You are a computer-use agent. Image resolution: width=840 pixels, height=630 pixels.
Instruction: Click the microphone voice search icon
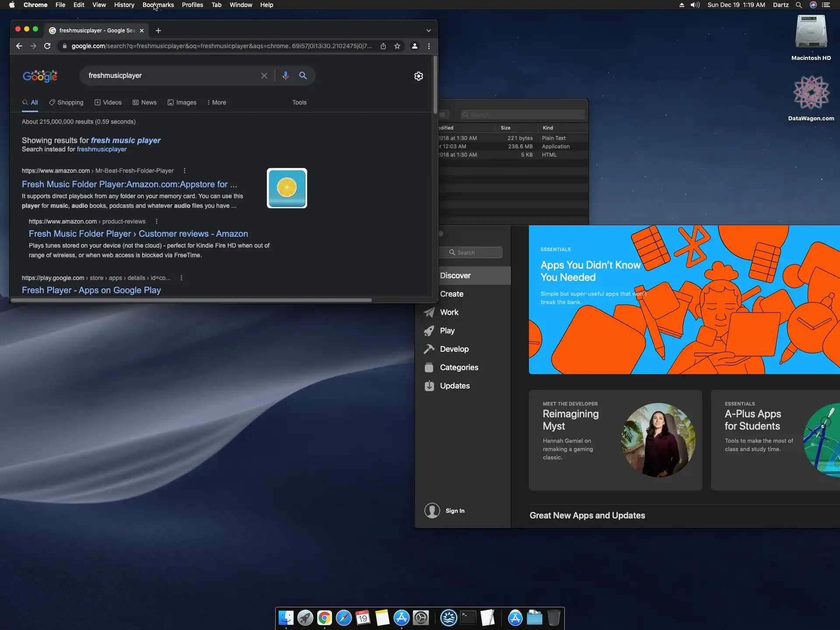click(x=285, y=76)
